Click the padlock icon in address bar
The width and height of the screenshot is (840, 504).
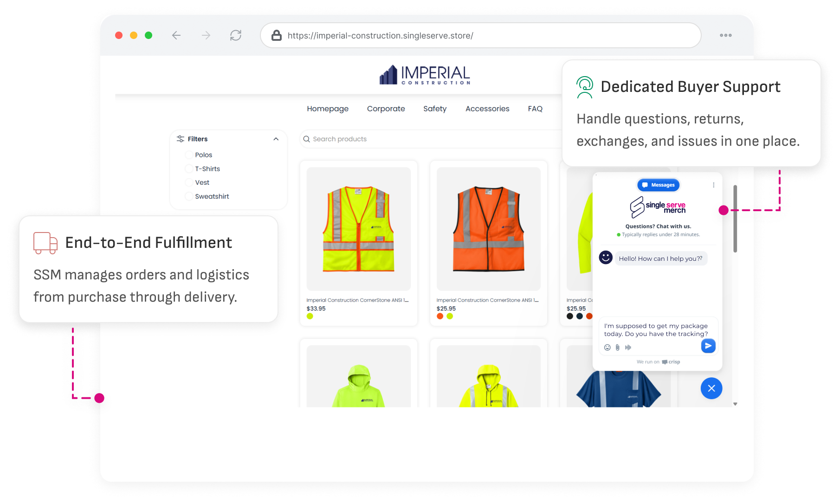click(x=277, y=35)
